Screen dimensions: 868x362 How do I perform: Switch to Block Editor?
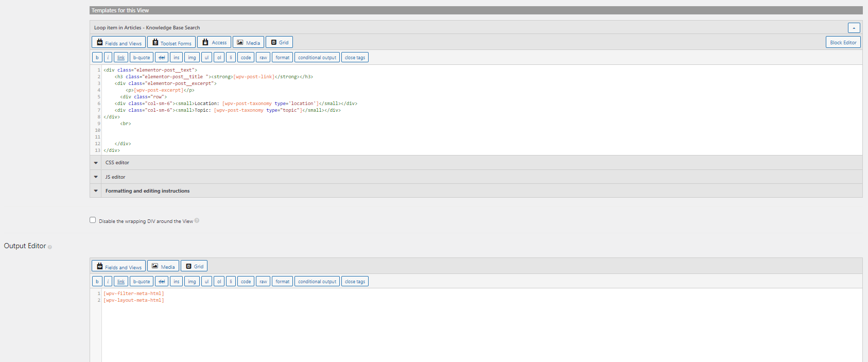coord(843,43)
